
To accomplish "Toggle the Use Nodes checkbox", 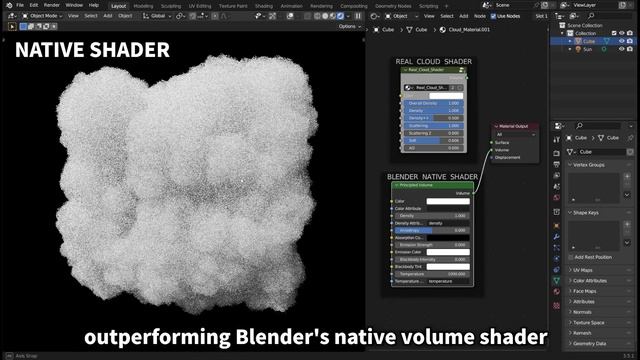I will pyautogui.click(x=493, y=16).
